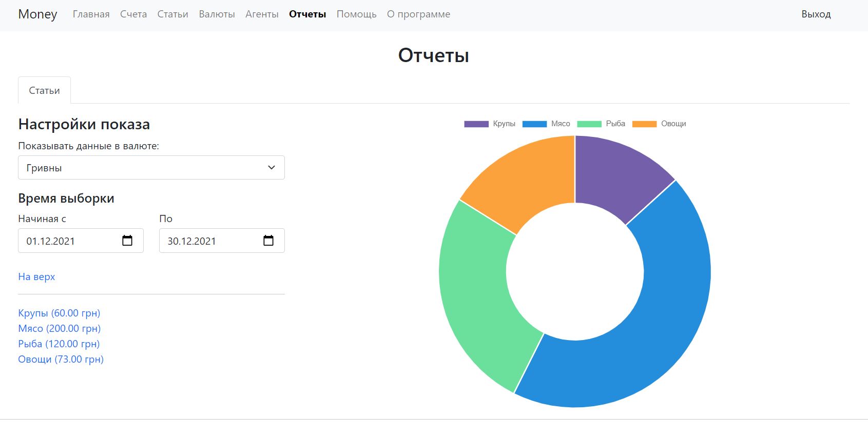Image resolution: width=868 pixels, height=437 pixels.
Task: Toggle Рыба legend item in chart
Action: click(x=601, y=124)
